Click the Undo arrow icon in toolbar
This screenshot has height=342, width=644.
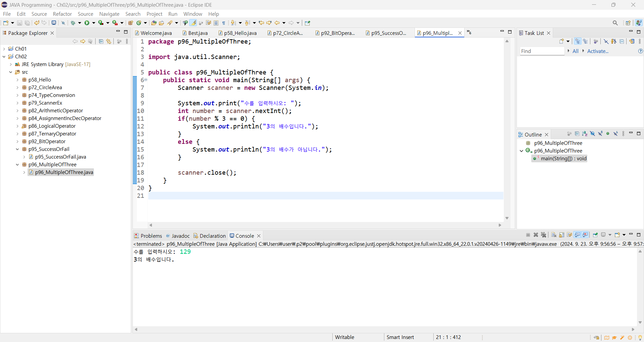click(x=37, y=23)
